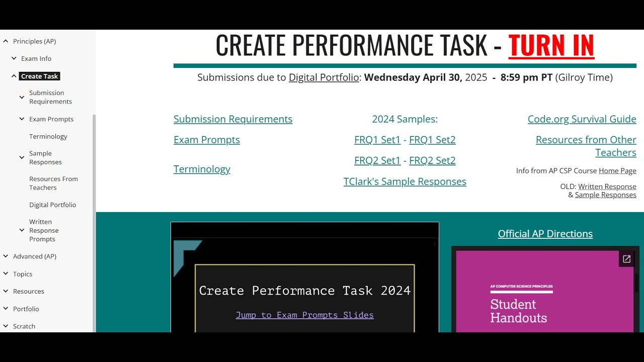Expand Exam Prompts sidebar chevron

coord(22,119)
